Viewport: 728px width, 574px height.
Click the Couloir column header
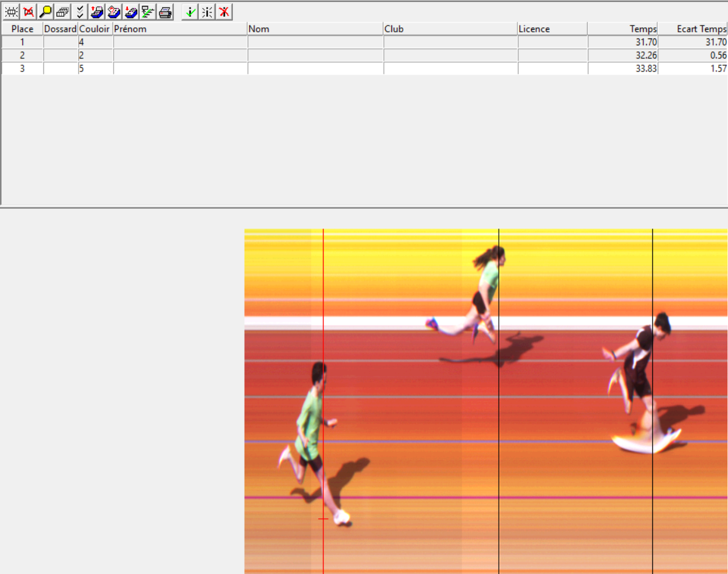click(x=95, y=29)
